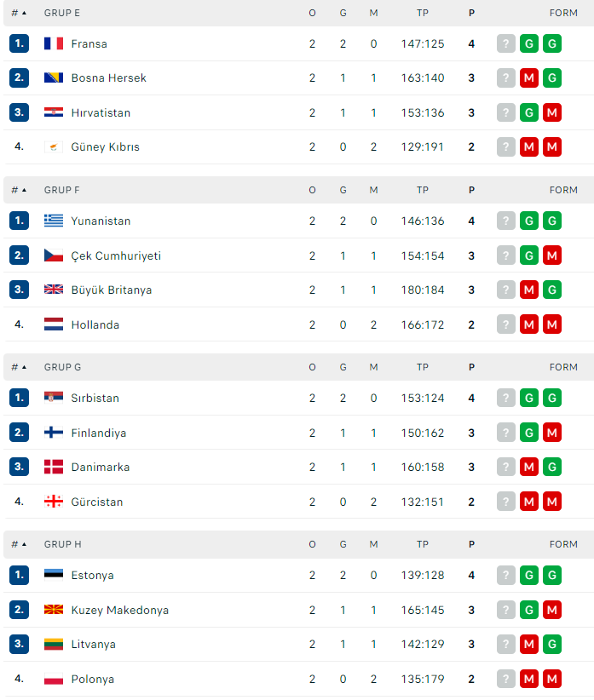
Task: Click the Hollanda row score 166:172
Action: click(423, 324)
